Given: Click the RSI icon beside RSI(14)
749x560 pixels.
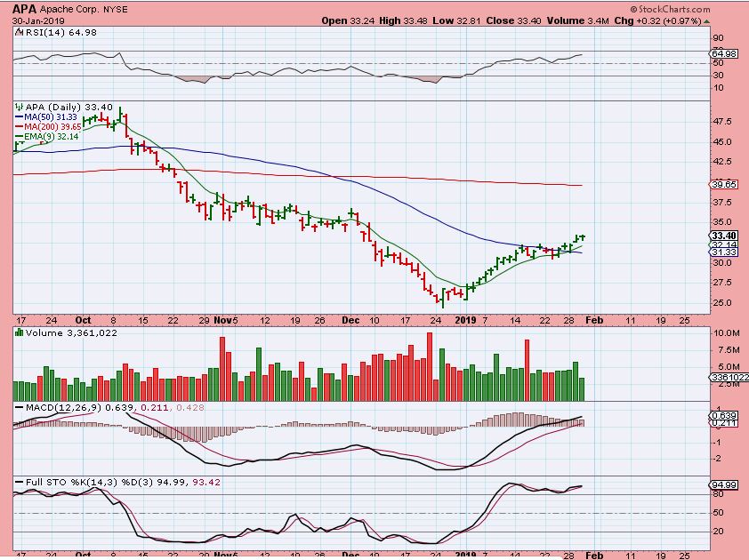Looking at the screenshot, I should click(x=19, y=33).
